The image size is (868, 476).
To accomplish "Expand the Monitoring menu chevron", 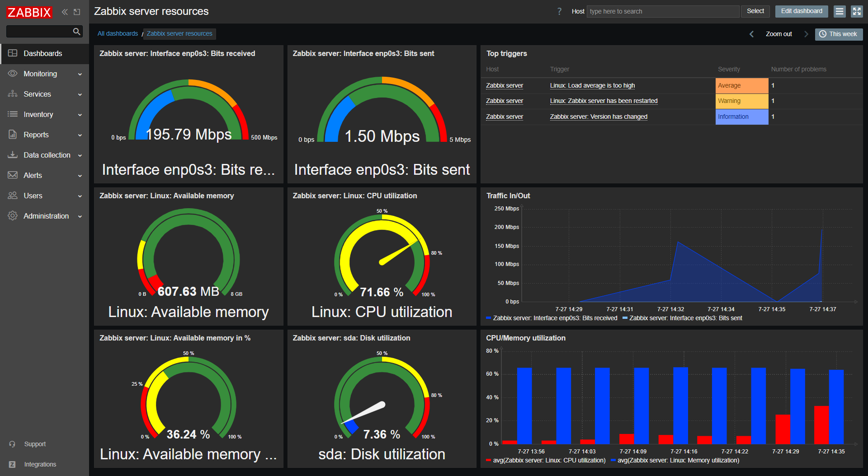I will (80, 74).
